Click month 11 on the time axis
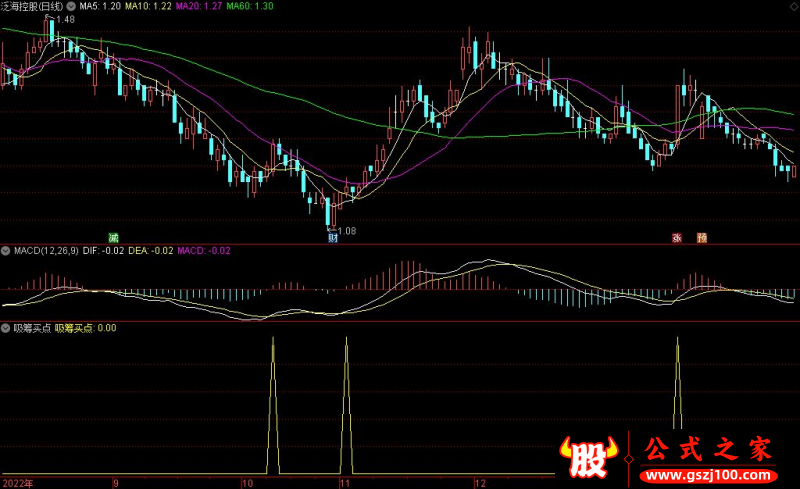Viewport: 800px width, 489px height. click(344, 482)
